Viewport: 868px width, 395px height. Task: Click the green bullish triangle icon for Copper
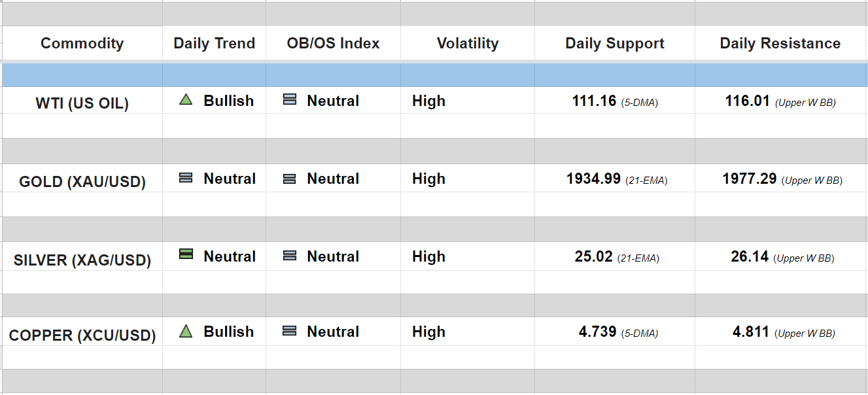(186, 332)
